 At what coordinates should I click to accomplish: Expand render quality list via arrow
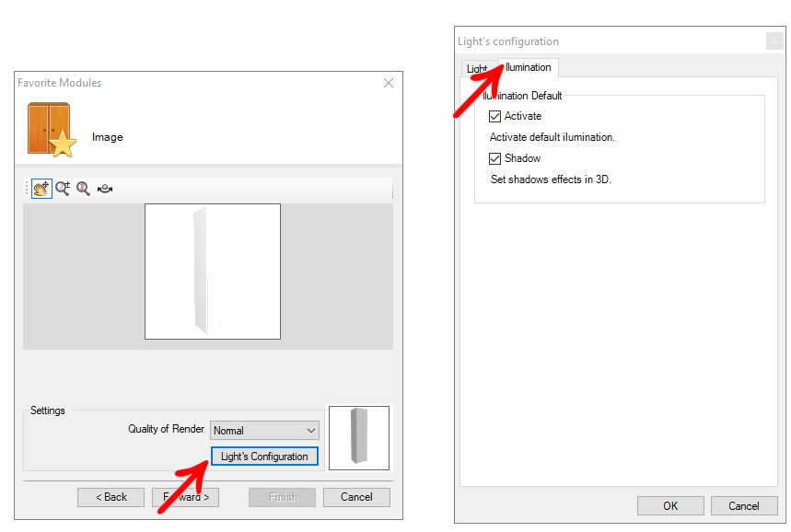(x=311, y=431)
